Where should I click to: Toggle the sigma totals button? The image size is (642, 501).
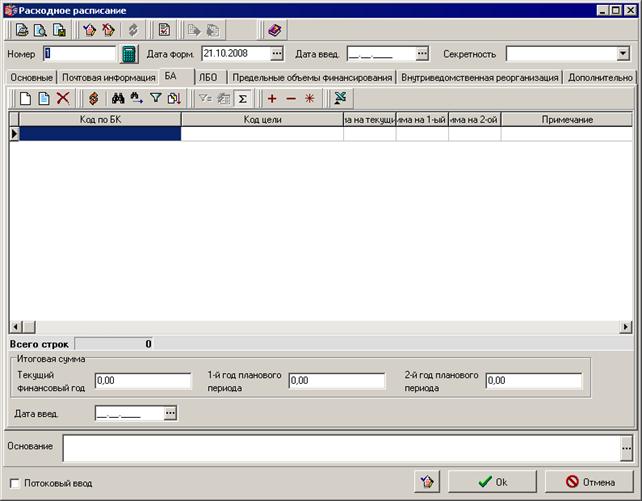(242, 99)
